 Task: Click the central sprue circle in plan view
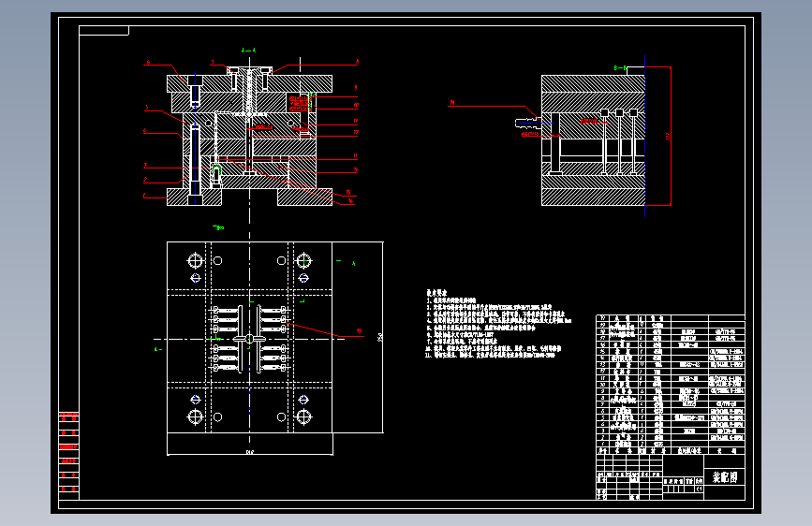pyautogui.click(x=250, y=339)
